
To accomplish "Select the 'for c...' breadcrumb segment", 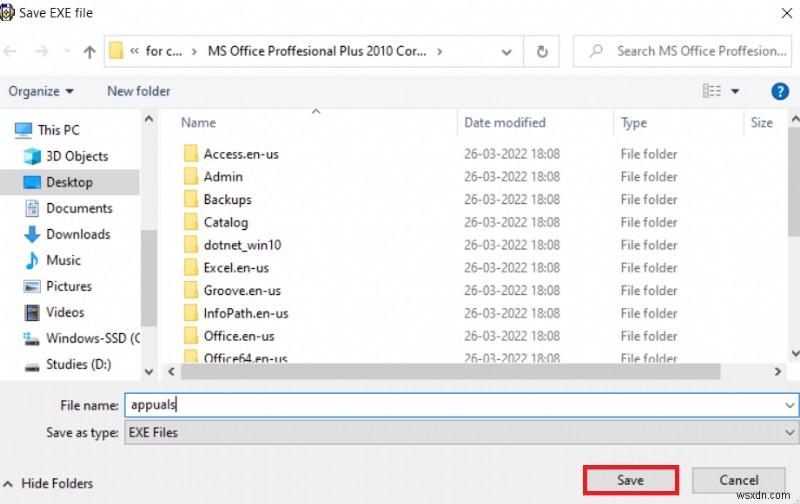I will pyautogui.click(x=163, y=51).
